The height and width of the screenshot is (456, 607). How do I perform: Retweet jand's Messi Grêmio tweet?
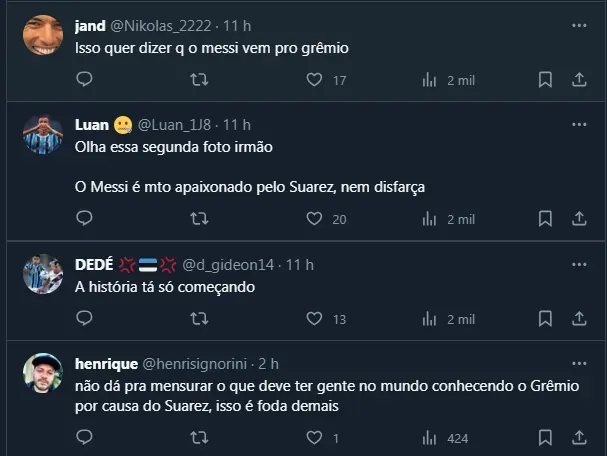[x=199, y=80]
